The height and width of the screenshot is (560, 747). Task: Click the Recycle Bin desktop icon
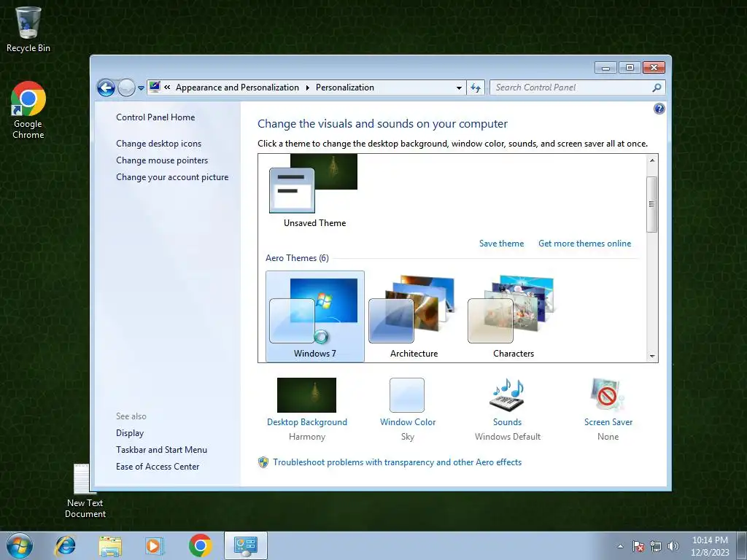[28, 29]
